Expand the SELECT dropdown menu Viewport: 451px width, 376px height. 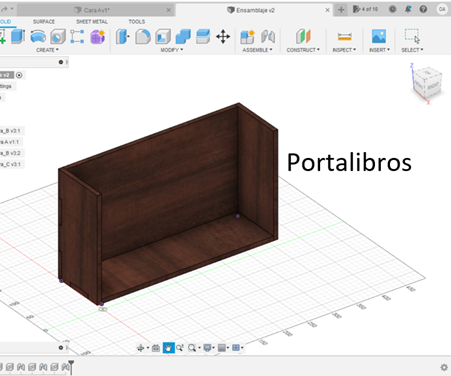click(412, 50)
